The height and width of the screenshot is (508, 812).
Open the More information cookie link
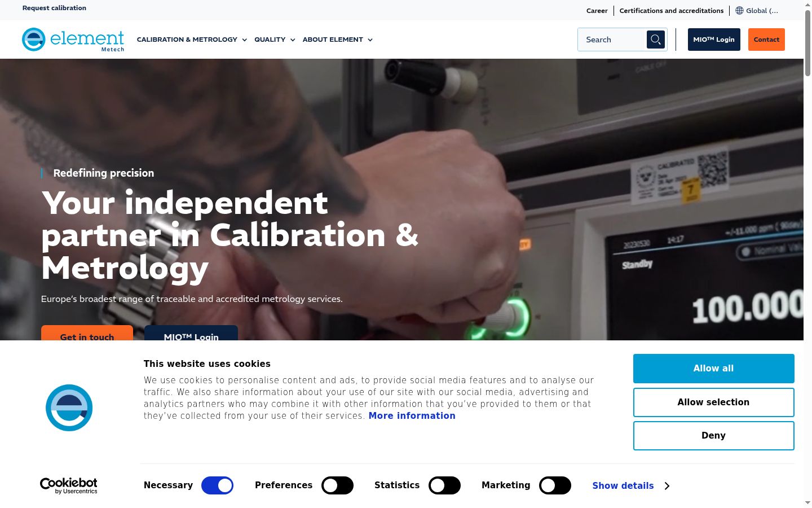[x=412, y=416]
